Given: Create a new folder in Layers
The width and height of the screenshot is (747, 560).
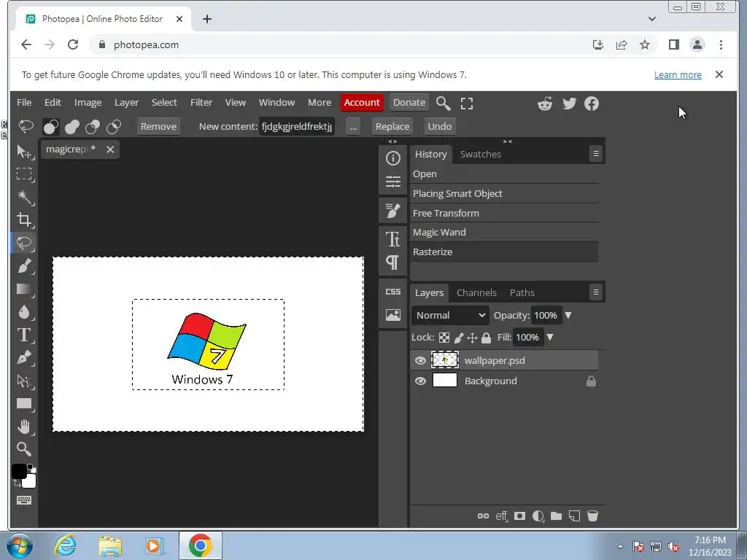Looking at the screenshot, I should tap(556, 516).
